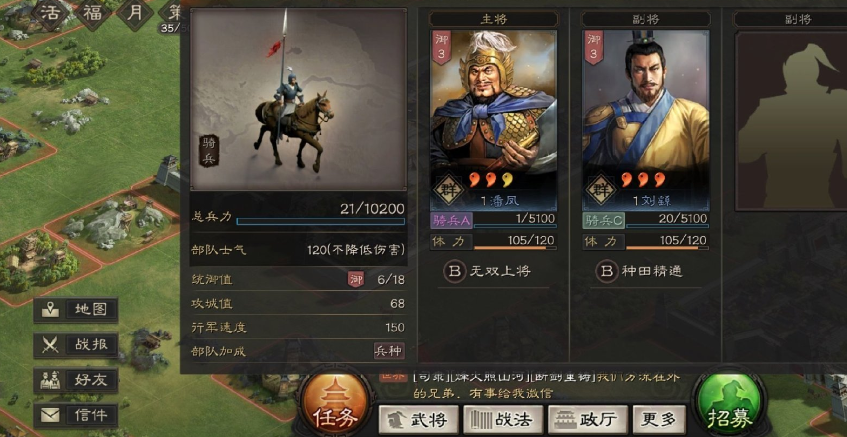Expand the 更多 more options
Screen dimensions: 847x437
pos(659,419)
